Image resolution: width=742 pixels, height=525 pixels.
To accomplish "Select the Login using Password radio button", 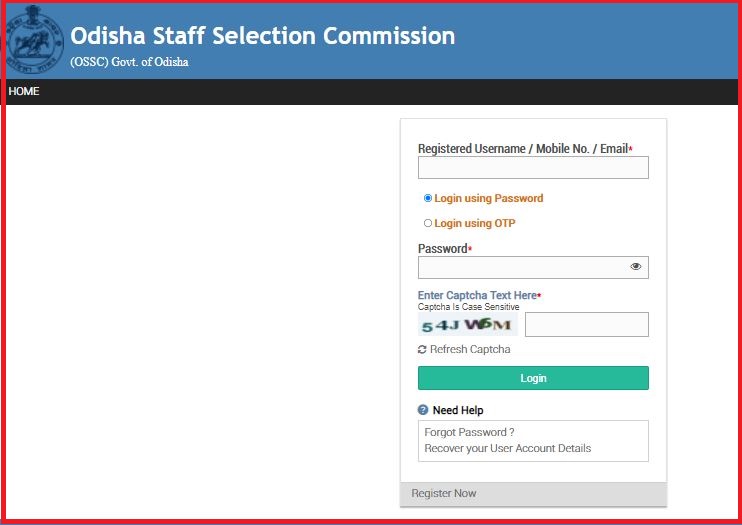I will point(428,198).
